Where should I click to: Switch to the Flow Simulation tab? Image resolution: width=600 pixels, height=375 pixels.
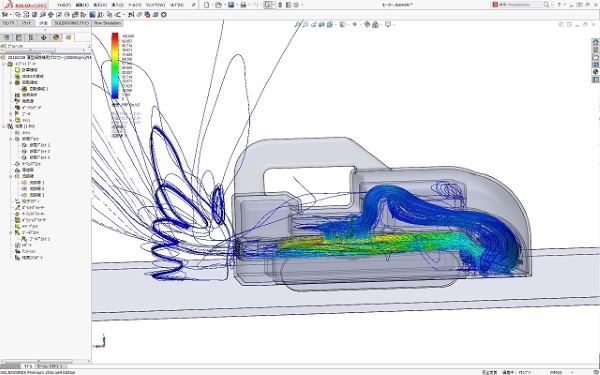tap(107, 23)
